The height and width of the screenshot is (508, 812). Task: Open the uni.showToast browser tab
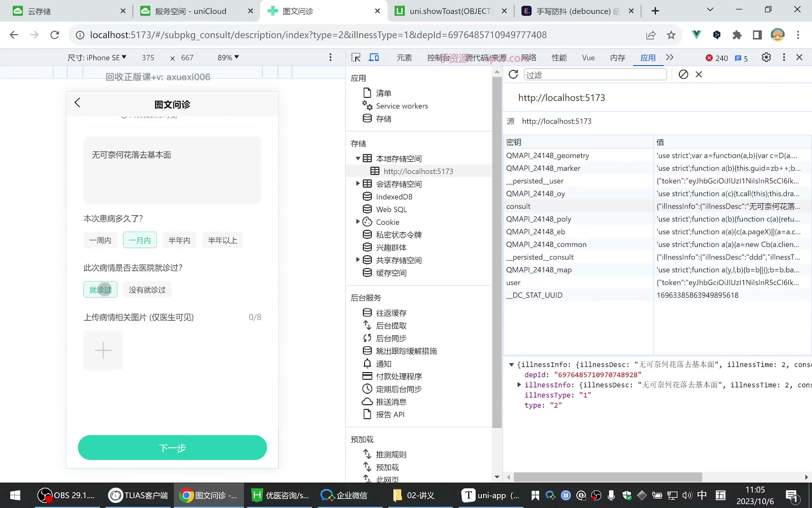(x=451, y=11)
